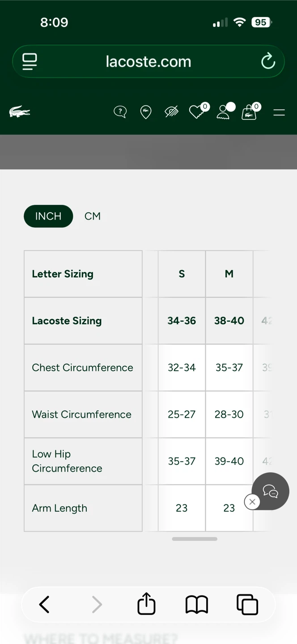297x644 pixels.
Task: Open Safari bookmarks
Action: pyautogui.click(x=197, y=605)
